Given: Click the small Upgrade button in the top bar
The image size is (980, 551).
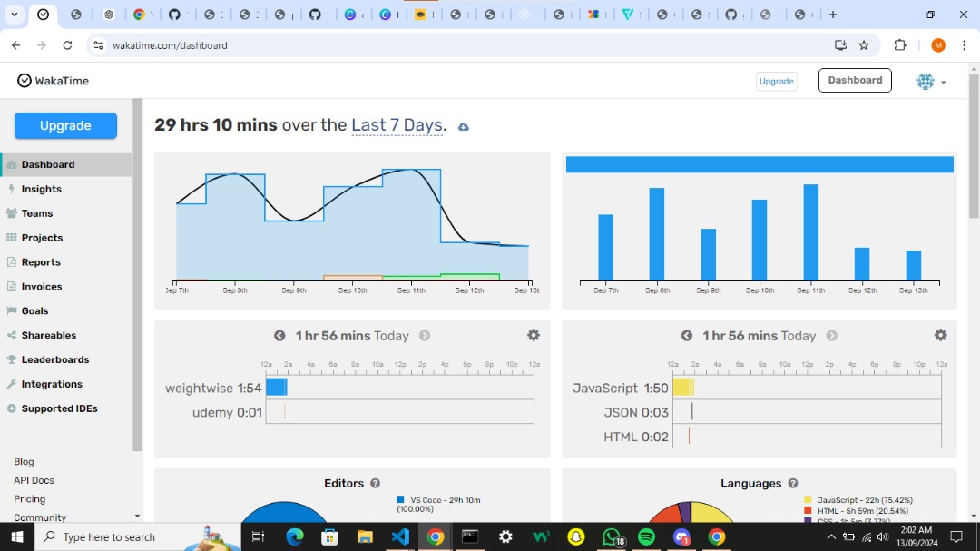Looking at the screenshot, I should click(776, 82).
